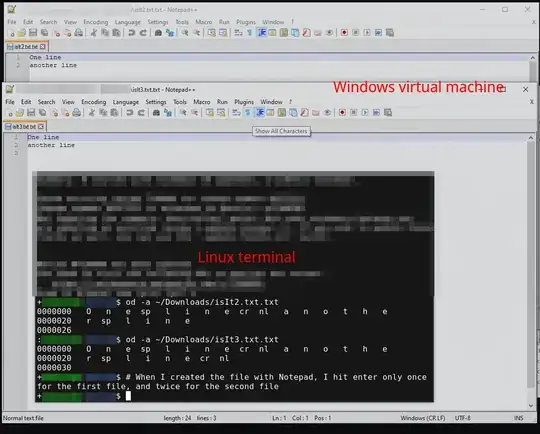Click UTF-8 encoding label in status bar

coord(463,418)
